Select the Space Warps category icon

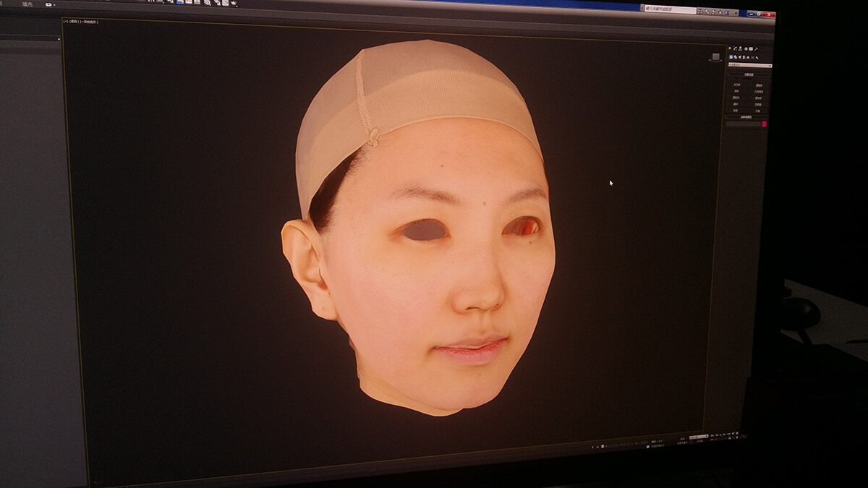(x=754, y=57)
